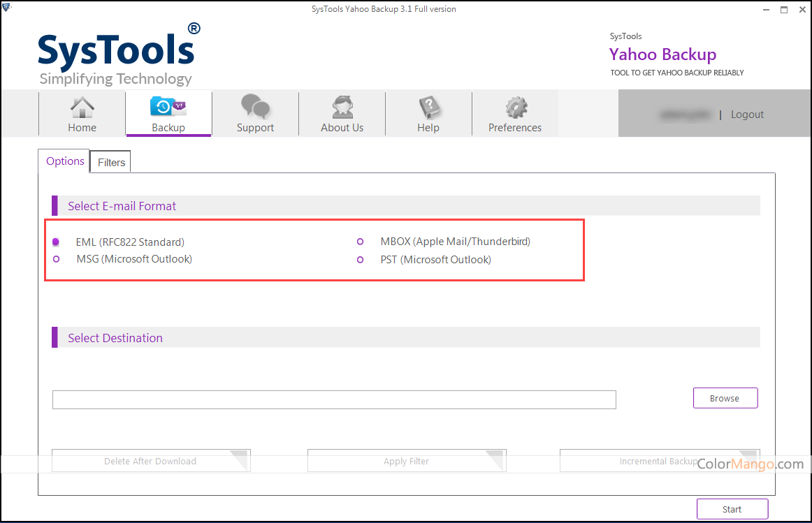Viewport: 812px width, 523px height.
Task: Expand the Apply Filter panel
Action: pyautogui.click(x=406, y=461)
